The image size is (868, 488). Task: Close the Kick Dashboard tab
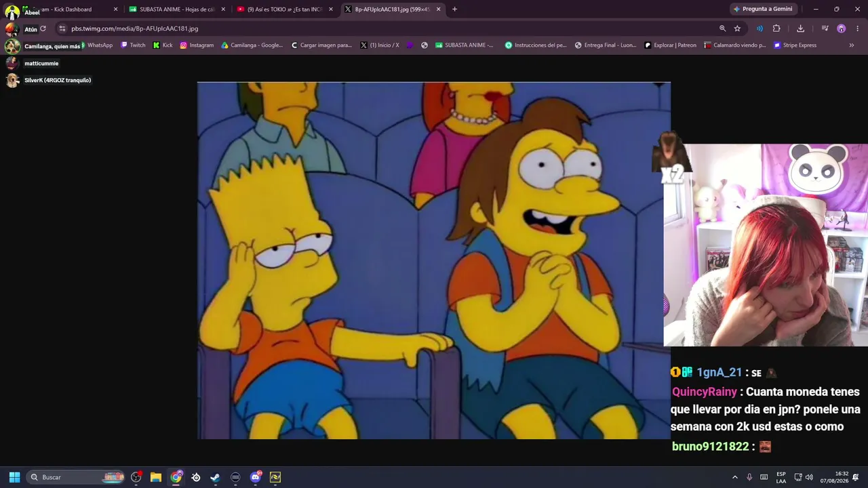pos(115,9)
